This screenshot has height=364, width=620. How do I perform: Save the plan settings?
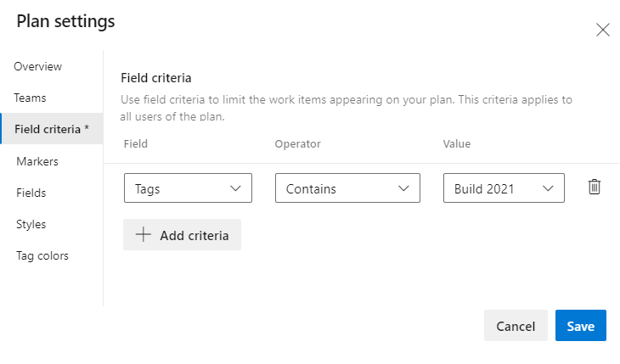580,326
